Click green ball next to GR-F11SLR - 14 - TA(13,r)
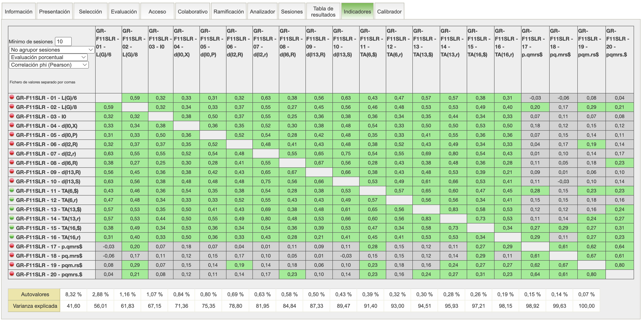The height and width of the screenshot is (322, 644). tap(12, 218)
